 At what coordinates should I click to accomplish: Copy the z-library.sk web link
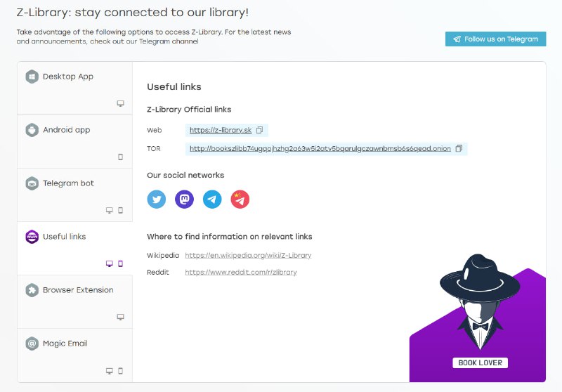coord(259,130)
